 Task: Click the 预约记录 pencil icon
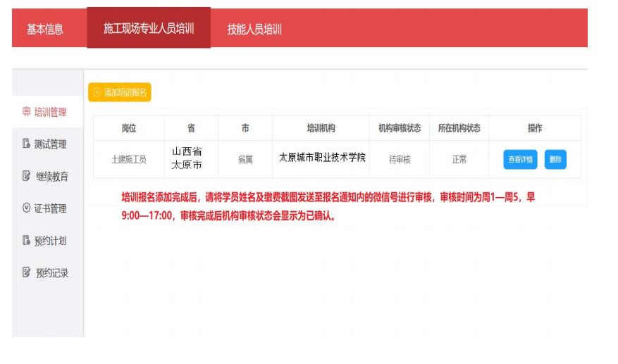(26, 272)
